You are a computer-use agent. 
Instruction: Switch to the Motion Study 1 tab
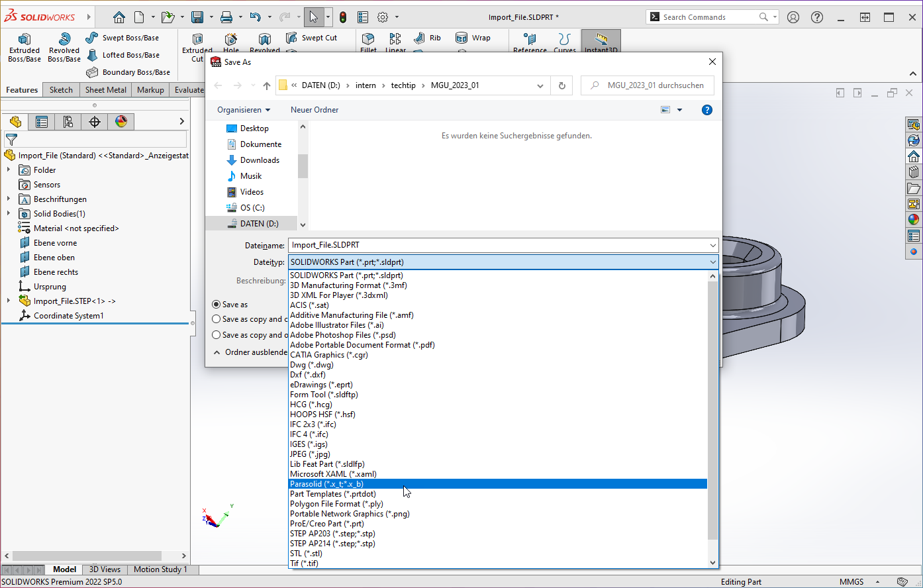[x=160, y=569]
